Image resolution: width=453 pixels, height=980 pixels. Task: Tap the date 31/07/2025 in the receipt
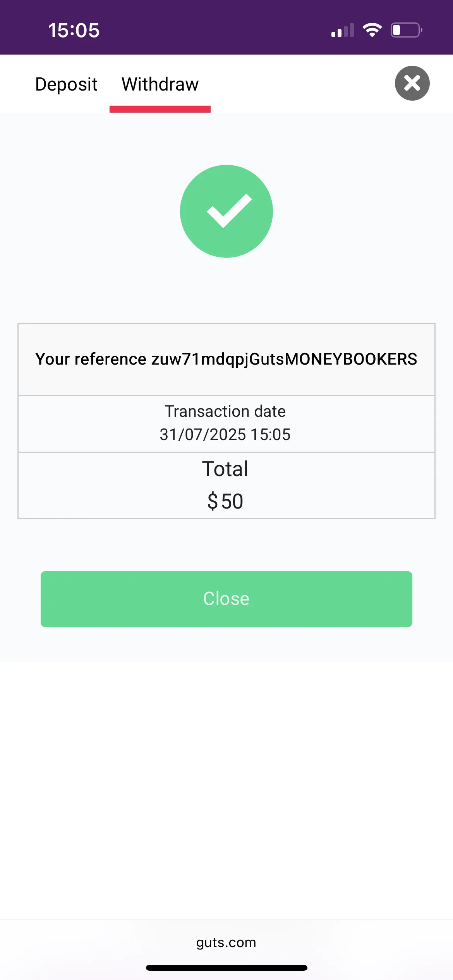[x=202, y=435]
